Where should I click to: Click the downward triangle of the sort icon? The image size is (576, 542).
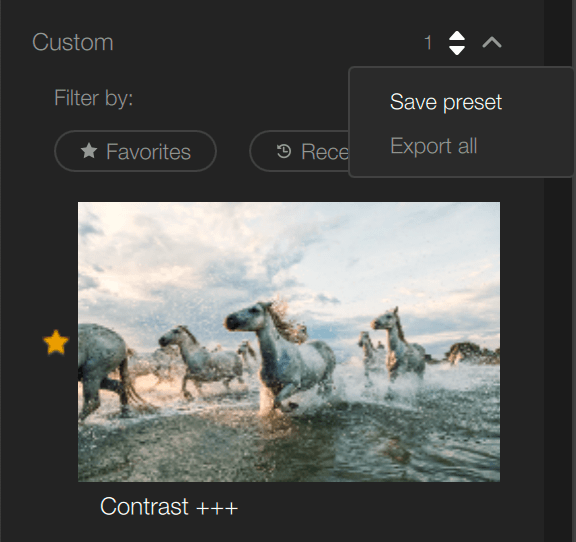[457, 50]
